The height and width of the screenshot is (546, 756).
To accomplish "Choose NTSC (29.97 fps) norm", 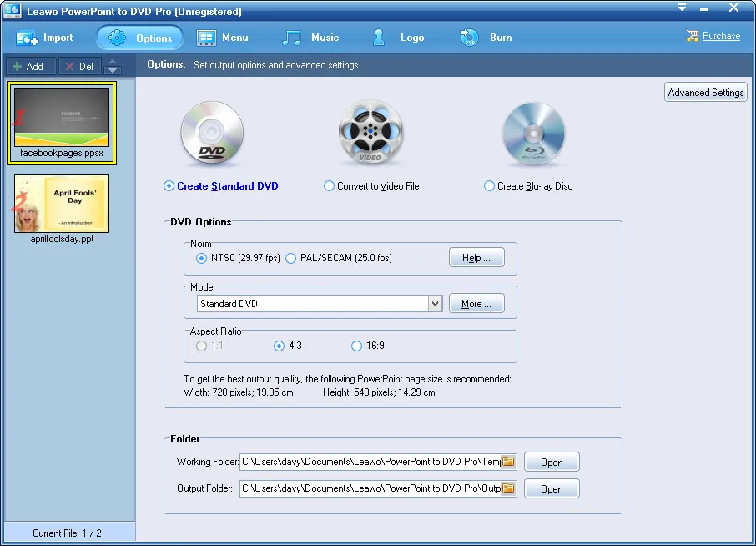I will click(x=238, y=258).
